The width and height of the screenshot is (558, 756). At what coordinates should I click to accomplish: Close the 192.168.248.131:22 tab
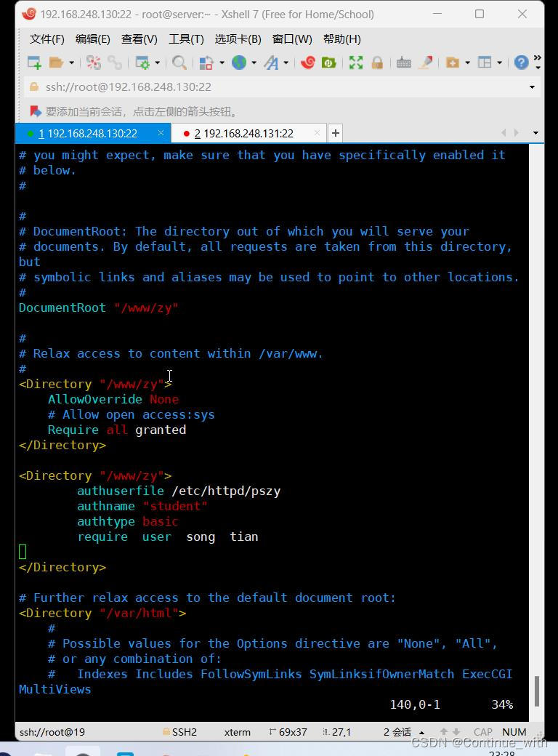coord(317,132)
